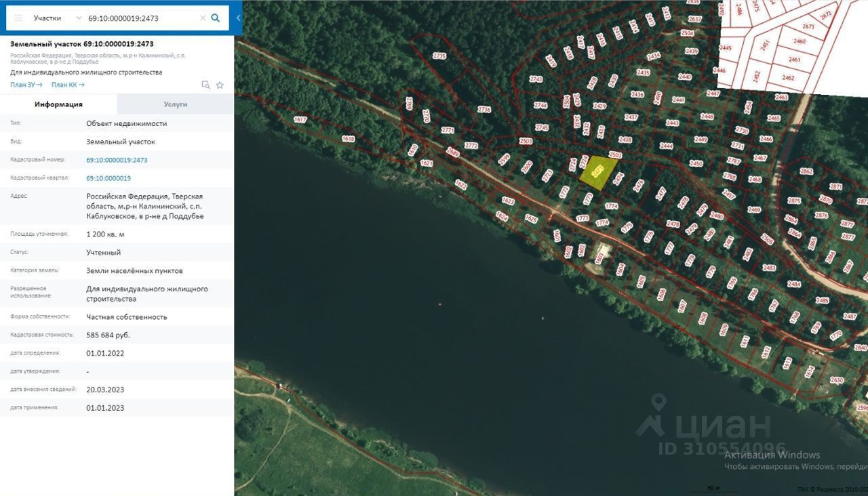
Task: Open the План КК link
Action: click(68, 85)
